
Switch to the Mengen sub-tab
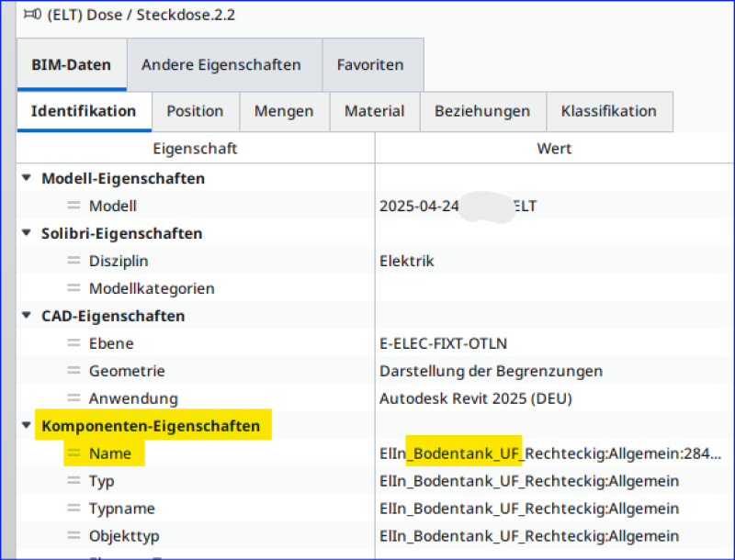point(284,111)
